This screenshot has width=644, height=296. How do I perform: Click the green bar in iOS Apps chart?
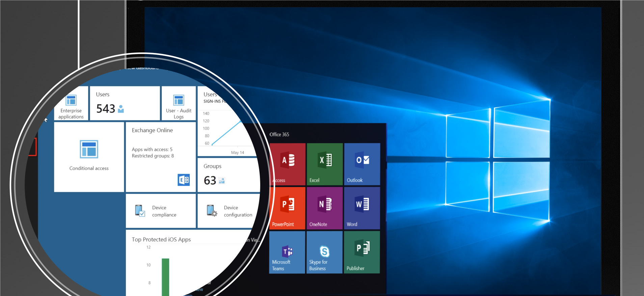pos(165,277)
